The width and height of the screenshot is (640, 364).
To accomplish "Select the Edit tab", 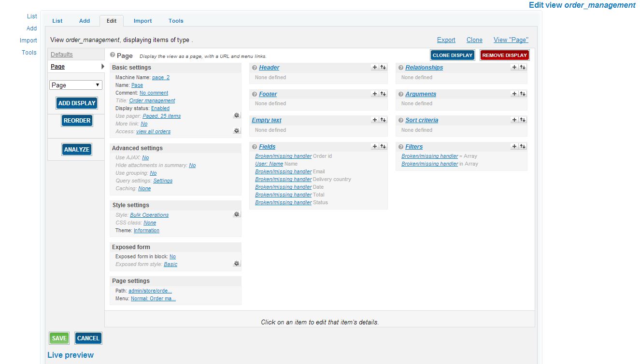I will pos(112,21).
